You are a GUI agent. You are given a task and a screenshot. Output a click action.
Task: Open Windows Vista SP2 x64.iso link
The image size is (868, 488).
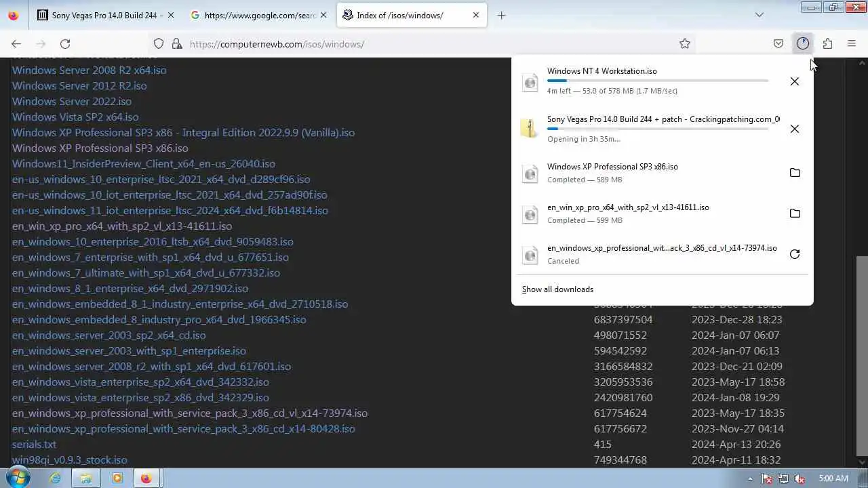(x=75, y=117)
